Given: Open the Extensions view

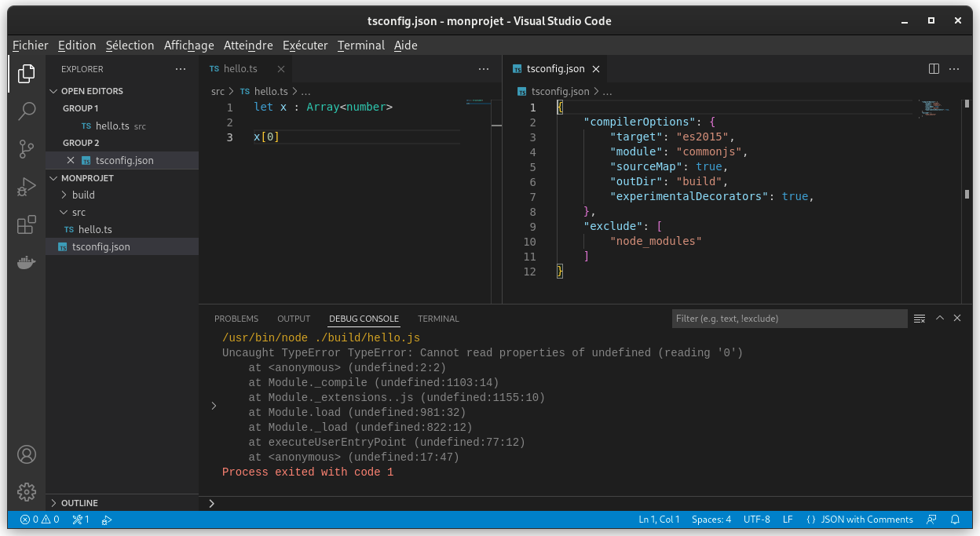Looking at the screenshot, I should click(x=27, y=224).
